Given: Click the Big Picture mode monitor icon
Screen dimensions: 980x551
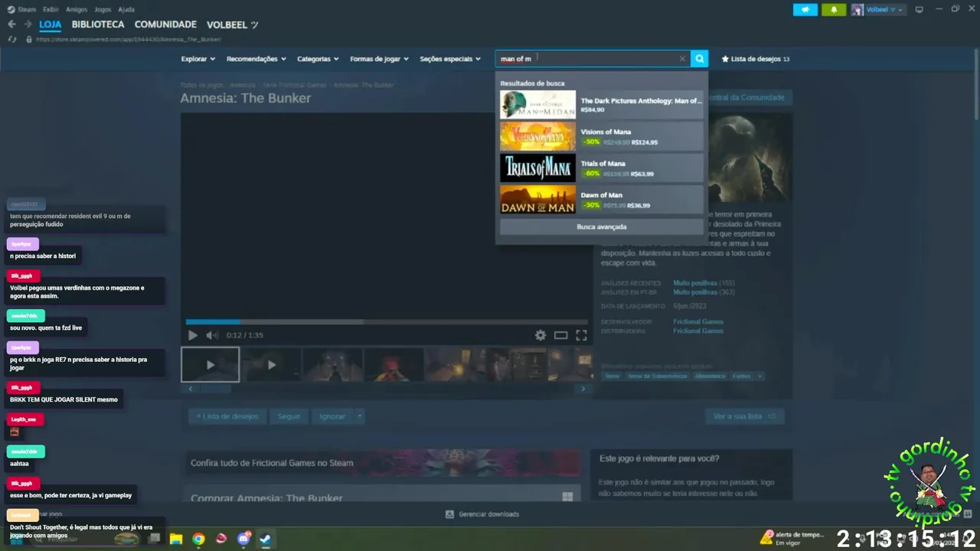Looking at the screenshot, I should pos(920,9).
